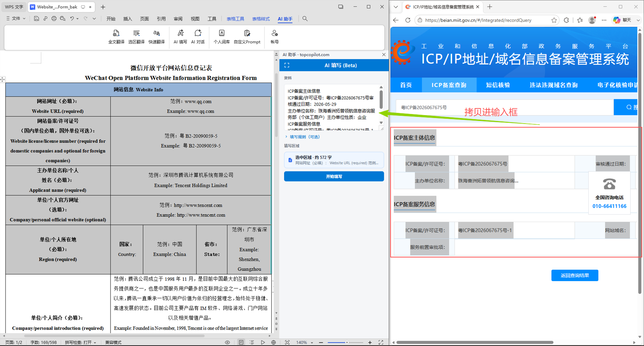This screenshot has width=644, height=346.
Task: Click the 全文翻译 full-text translate icon
Action: (116, 37)
